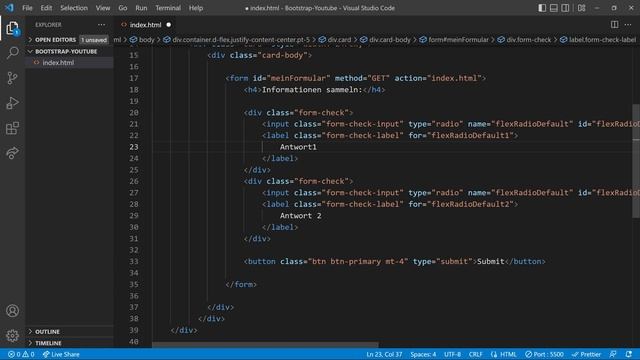Open the Source Control view icon
Image resolution: width=640 pixels, height=360 pixels.
pos(12,78)
